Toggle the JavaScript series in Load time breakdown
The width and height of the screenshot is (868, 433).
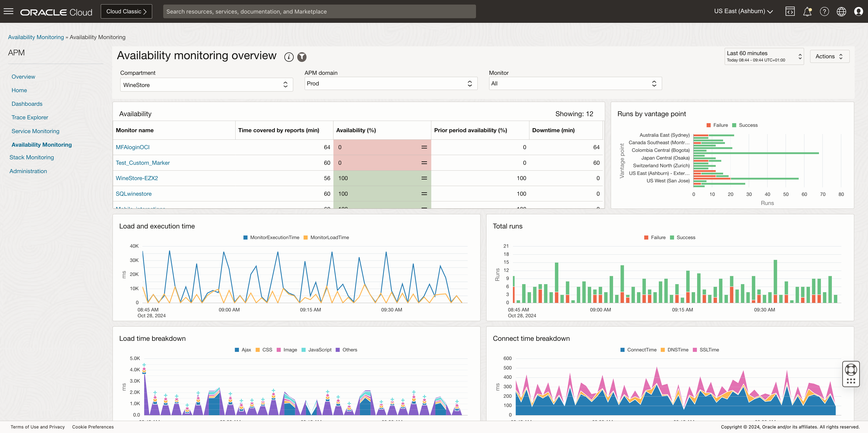coord(316,350)
